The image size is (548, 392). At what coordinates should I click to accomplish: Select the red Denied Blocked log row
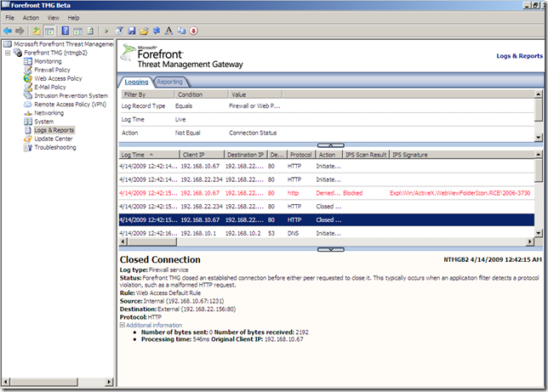click(x=327, y=193)
